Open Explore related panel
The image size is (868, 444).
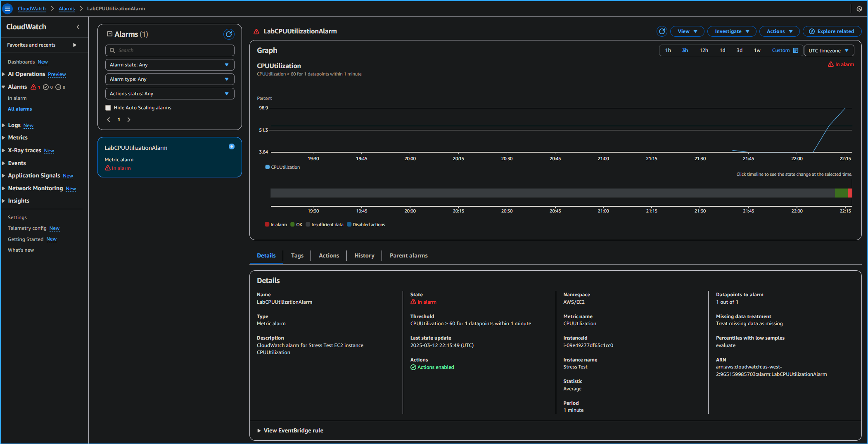pyautogui.click(x=832, y=31)
